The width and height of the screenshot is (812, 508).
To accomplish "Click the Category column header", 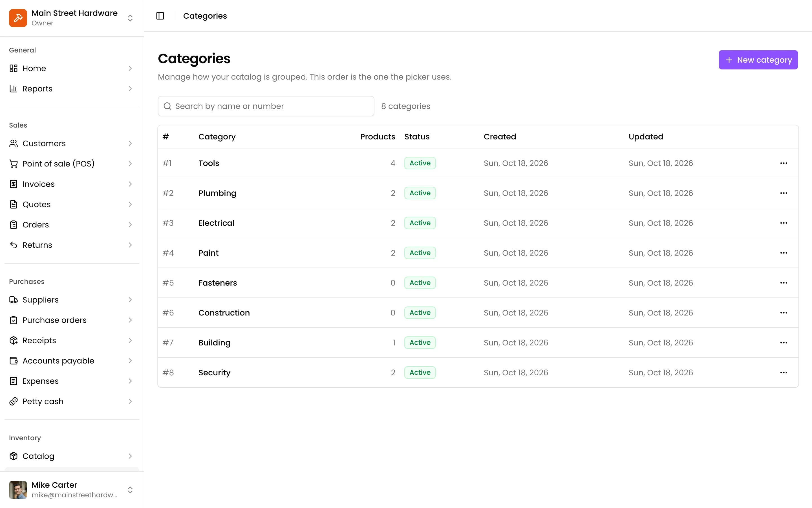I will [x=217, y=137].
